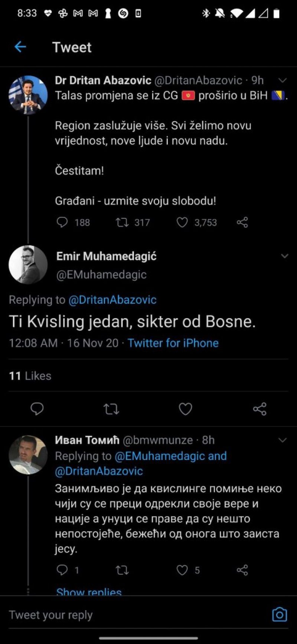The image size is (297, 644).
Task: Retweet Иван Томић's reply
Action: pos(122,570)
